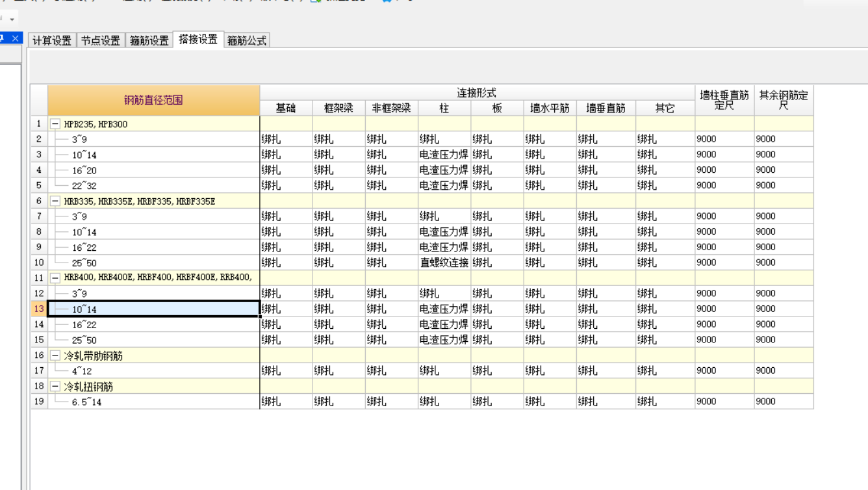The width and height of the screenshot is (868, 490).
Task: Click 墙柱垂直筋定尺 9000 in row 4
Action: (x=724, y=170)
